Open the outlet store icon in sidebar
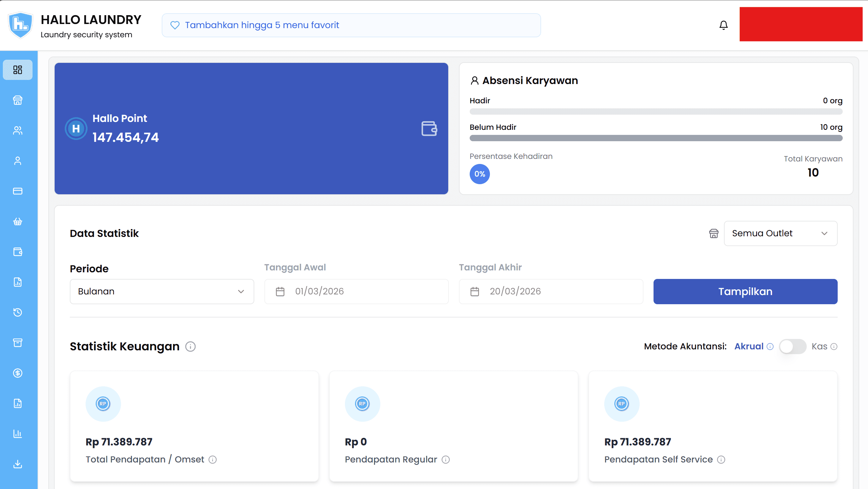 [x=17, y=100]
